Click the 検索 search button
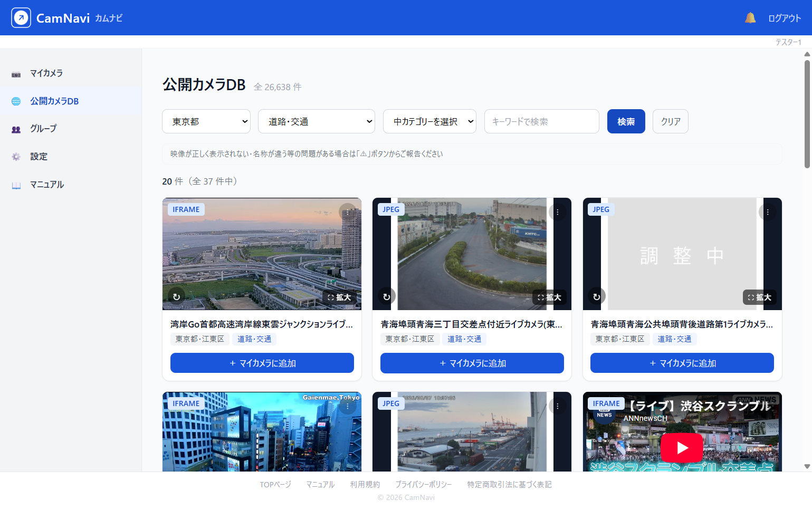Viewport: 812px width, 510px height. (x=626, y=121)
